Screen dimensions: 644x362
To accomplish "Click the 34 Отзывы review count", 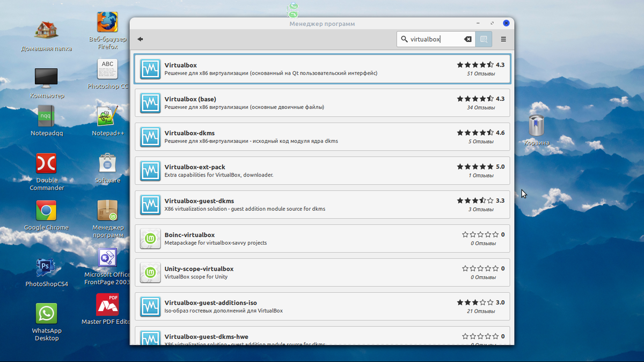I will click(x=481, y=107).
